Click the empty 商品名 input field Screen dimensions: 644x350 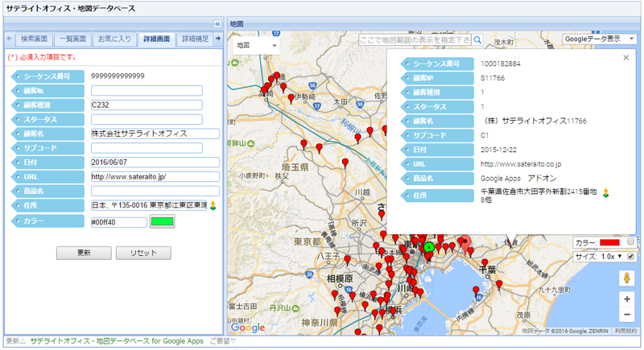tap(155, 191)
